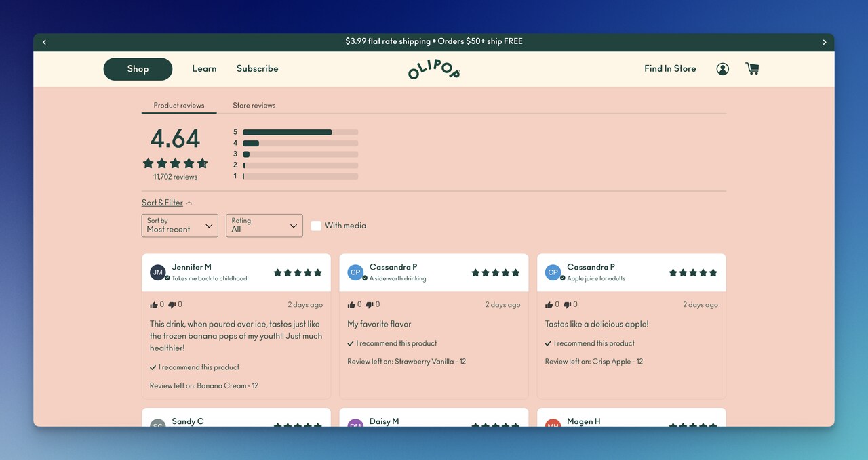Switch to the Store reviews tab
868x460 pixels.
pos(254,106)
